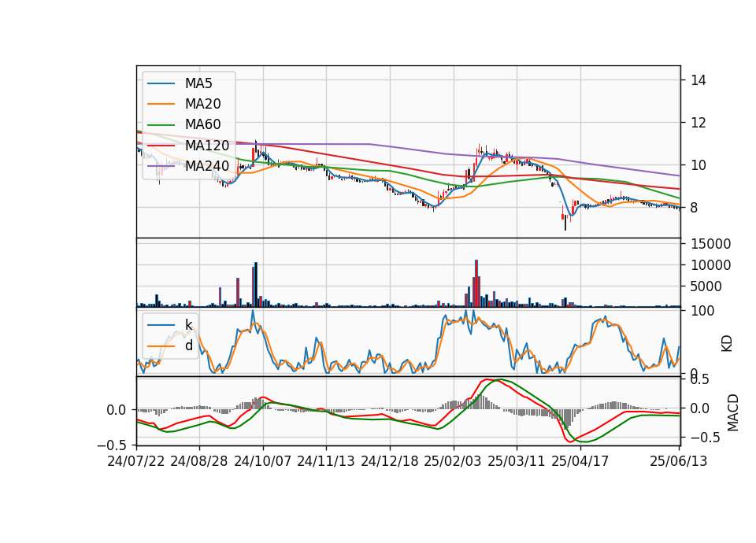The image size is (756, 543).
Task: Click the volume axis value 5000
Action: (706, 286)
